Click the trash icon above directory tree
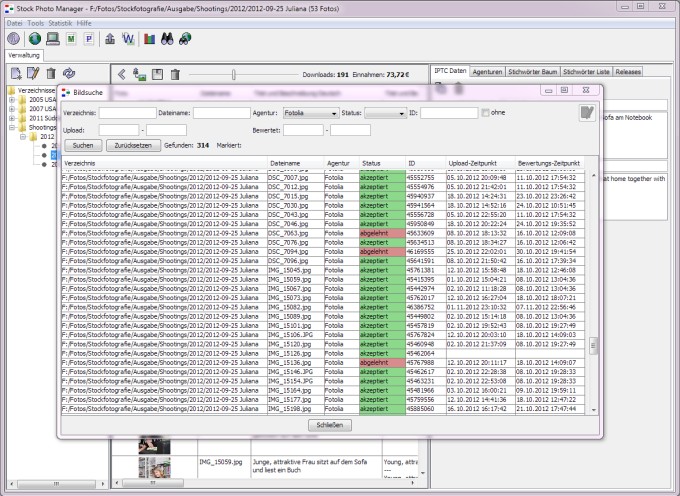This screenshot has width=680, height=496. 51,73
